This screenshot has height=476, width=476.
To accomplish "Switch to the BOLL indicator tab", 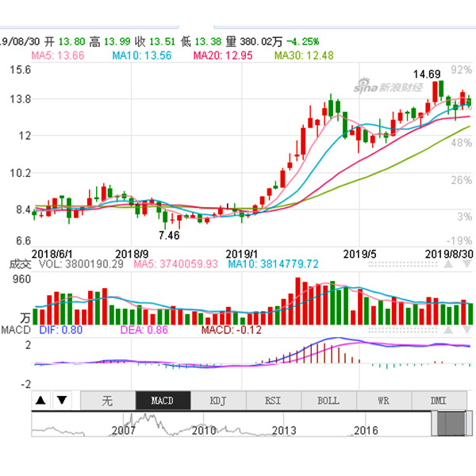I will 328,401.
